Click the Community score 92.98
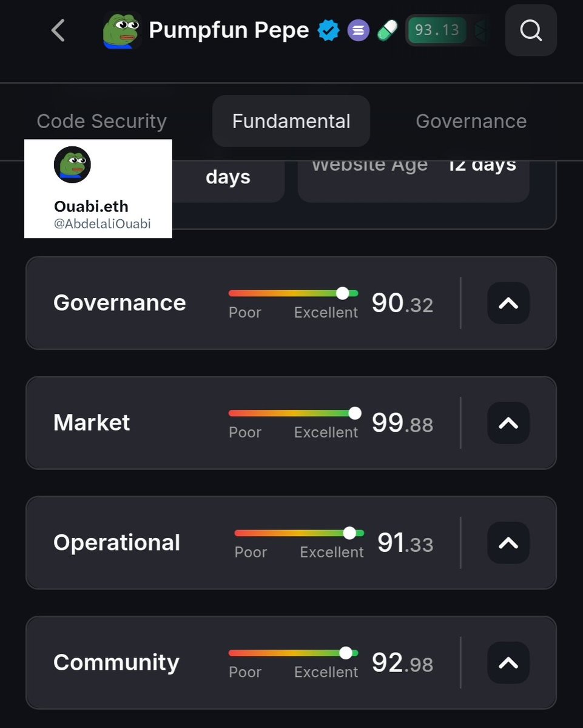The image size is (583, 728). point(403,662)
